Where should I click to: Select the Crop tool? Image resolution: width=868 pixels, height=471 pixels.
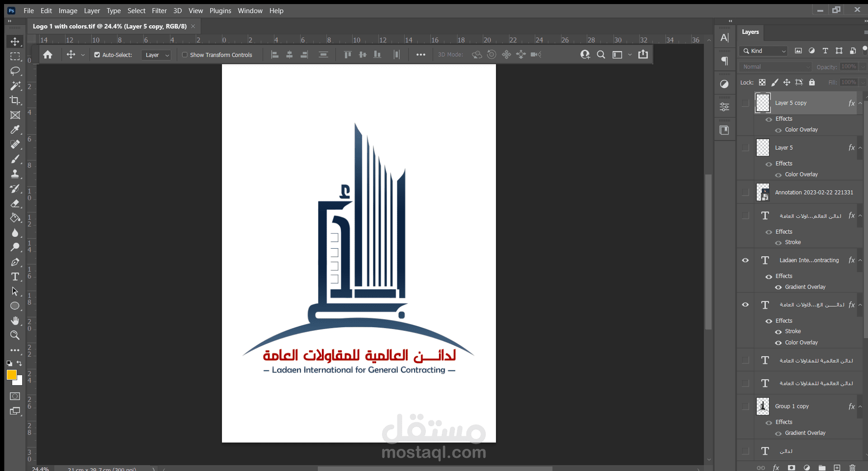pyautogui.click(x=15, y=100)
